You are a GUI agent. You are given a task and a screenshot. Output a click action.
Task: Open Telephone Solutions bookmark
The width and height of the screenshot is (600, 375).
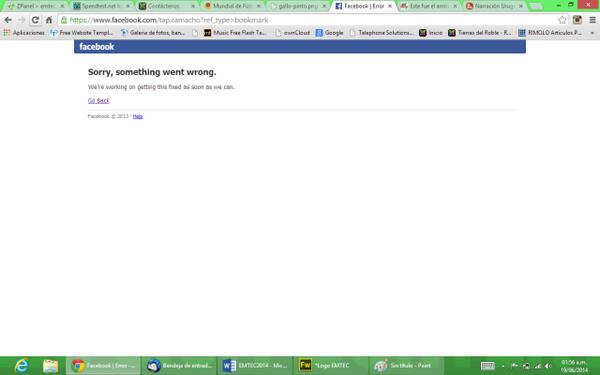pyautogui.click(x=381, y=33)
